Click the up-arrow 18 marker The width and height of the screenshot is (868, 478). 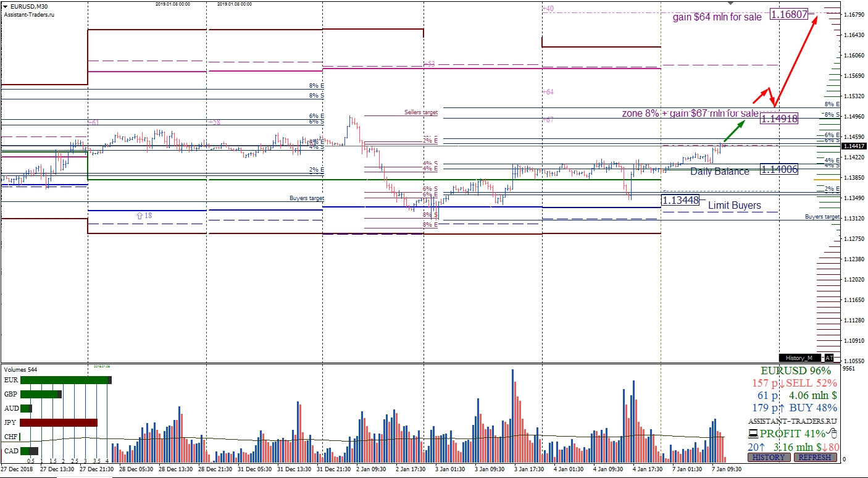(x=144, y=216)
